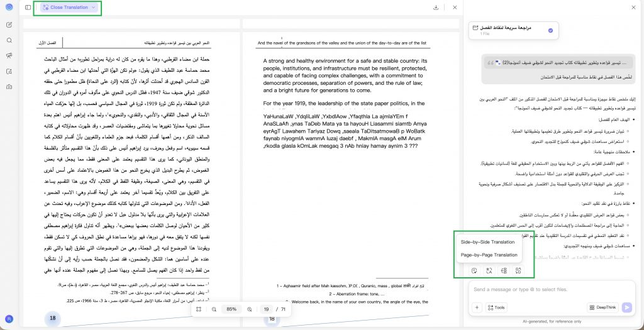Click translated paragraph 'A strong and healthy environment'
Viewport: 644px width, 330px height.
(x=345, y=76)
